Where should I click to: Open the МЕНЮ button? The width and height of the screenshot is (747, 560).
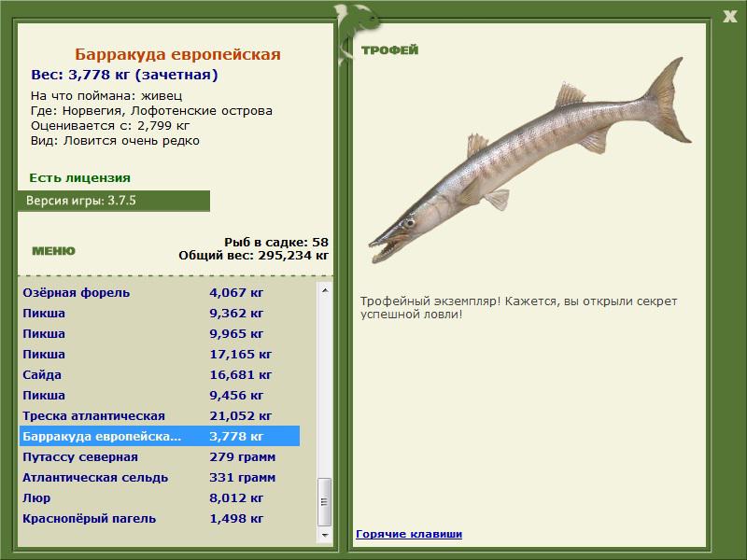point(53,251)
